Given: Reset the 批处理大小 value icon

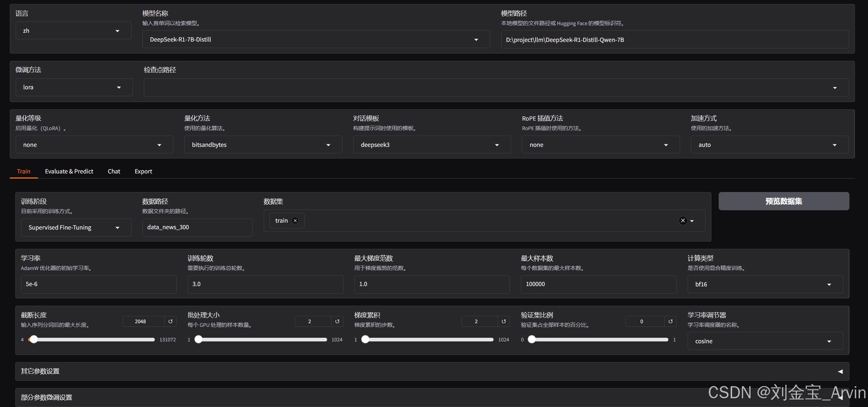Looking at the screenshot, I should tap(337, 321).
